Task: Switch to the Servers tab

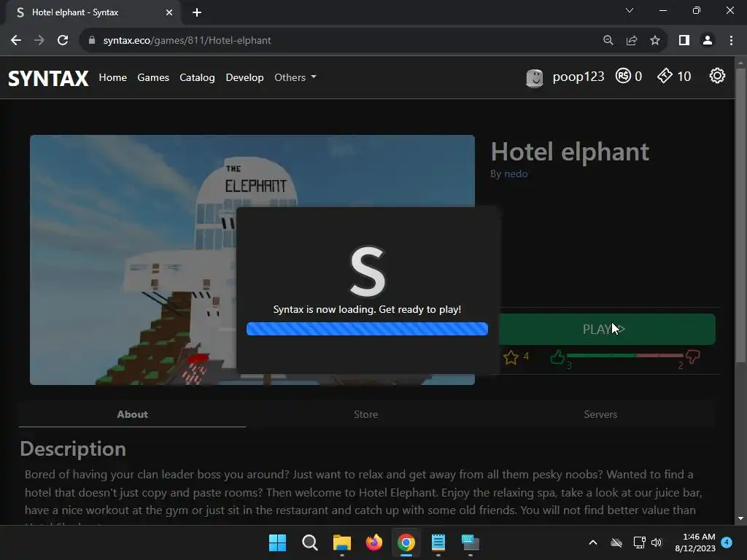Action: tap(600, 414)
